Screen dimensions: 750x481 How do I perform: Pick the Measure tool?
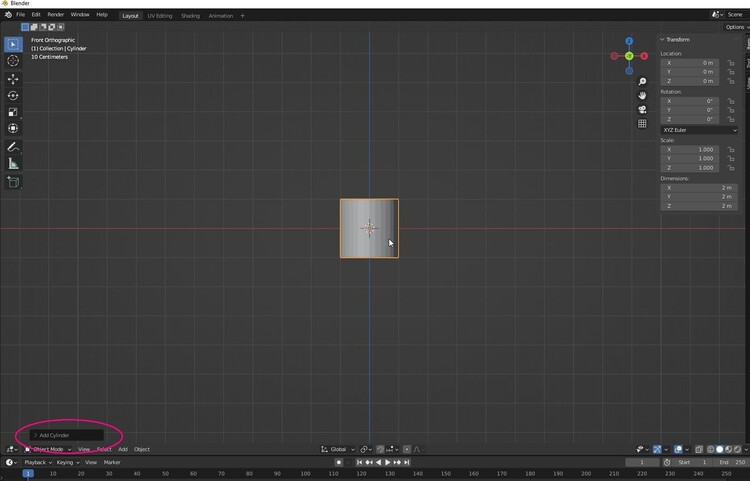click(13, 163)
